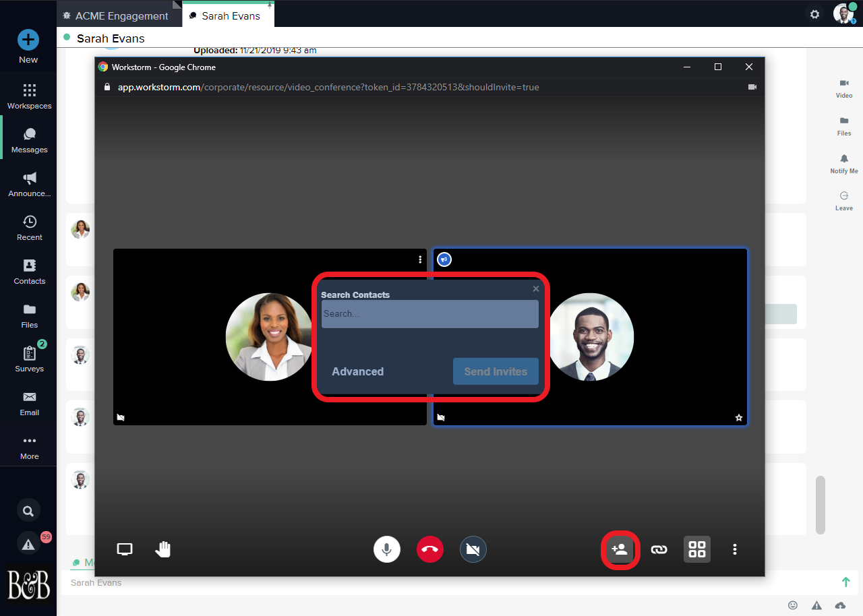
Task: Open settings gear at top right
Action: 814,14
